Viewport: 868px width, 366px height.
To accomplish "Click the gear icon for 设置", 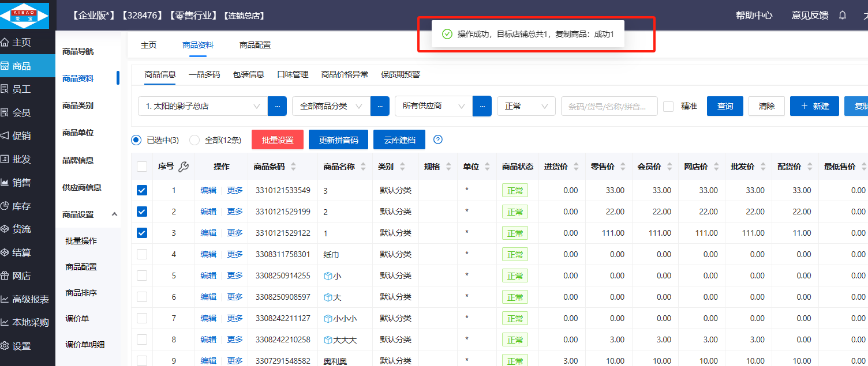I will tap(5, 346).
